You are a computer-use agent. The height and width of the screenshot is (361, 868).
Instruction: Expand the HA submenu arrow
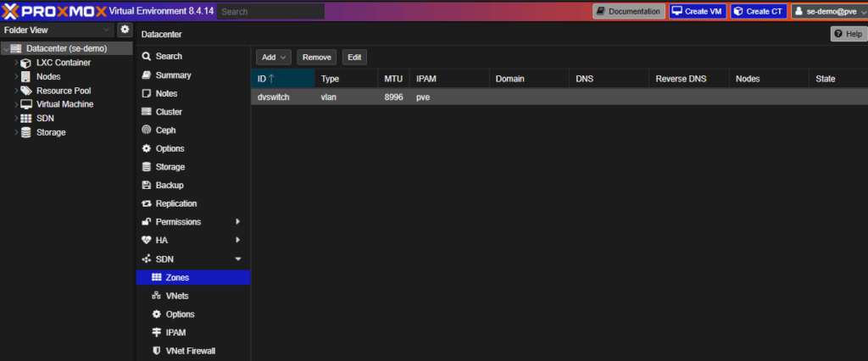(x=238, y=241)
